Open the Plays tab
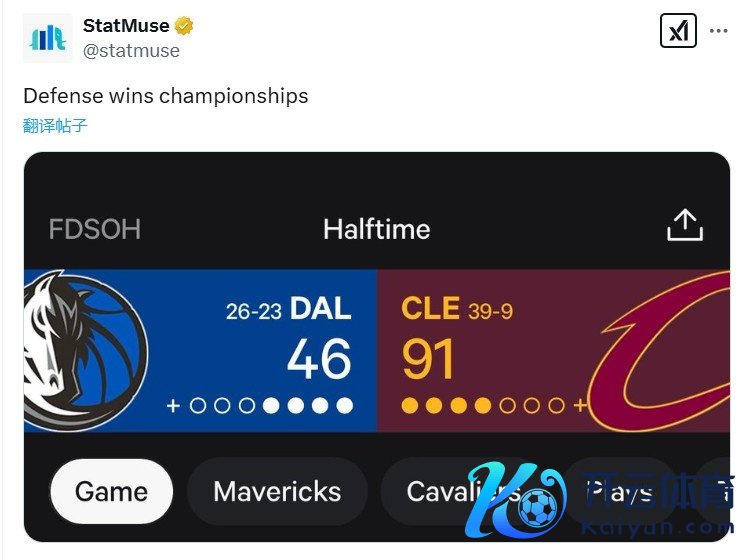 pos(620,492)
